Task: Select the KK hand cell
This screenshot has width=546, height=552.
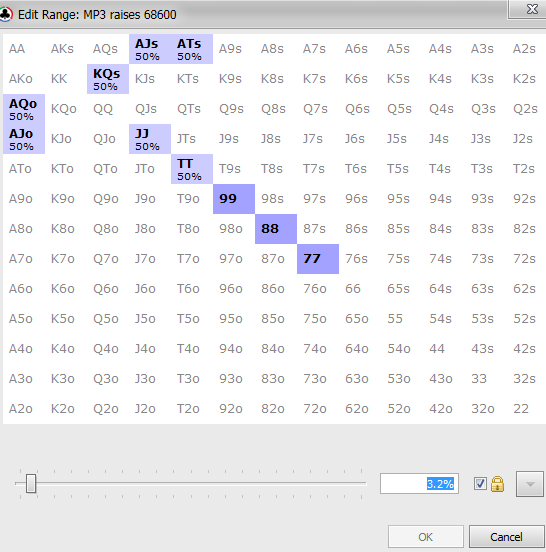Action: [x=66, y=79]
